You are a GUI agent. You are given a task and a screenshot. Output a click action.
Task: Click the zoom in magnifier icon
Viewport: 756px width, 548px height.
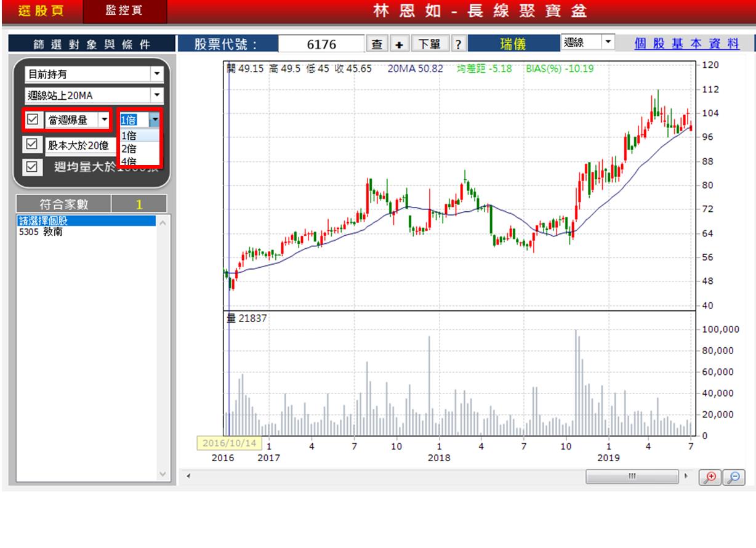pyautogui.click(x=712, y=477)
